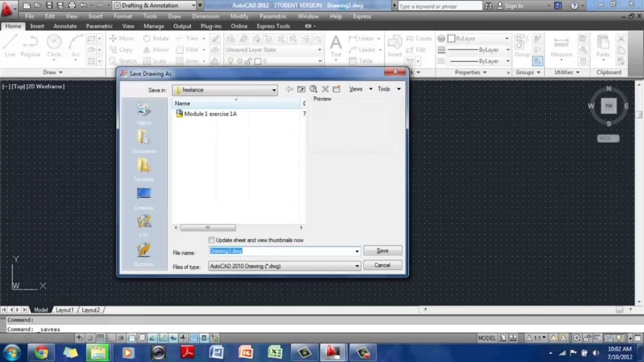Create a new folder via the dialog icon
The width and height of the screenshot is (644, 362).
tap(337, 89)
